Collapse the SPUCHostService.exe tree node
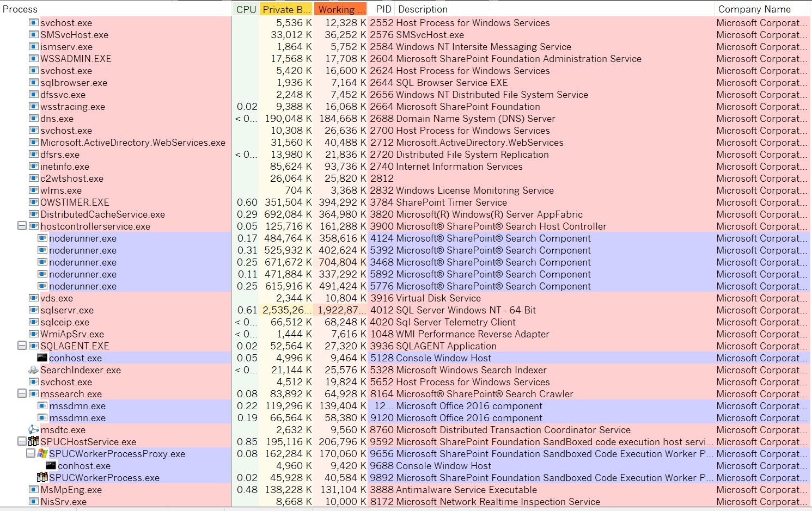The image size is (812, 511). coord(22,441)
